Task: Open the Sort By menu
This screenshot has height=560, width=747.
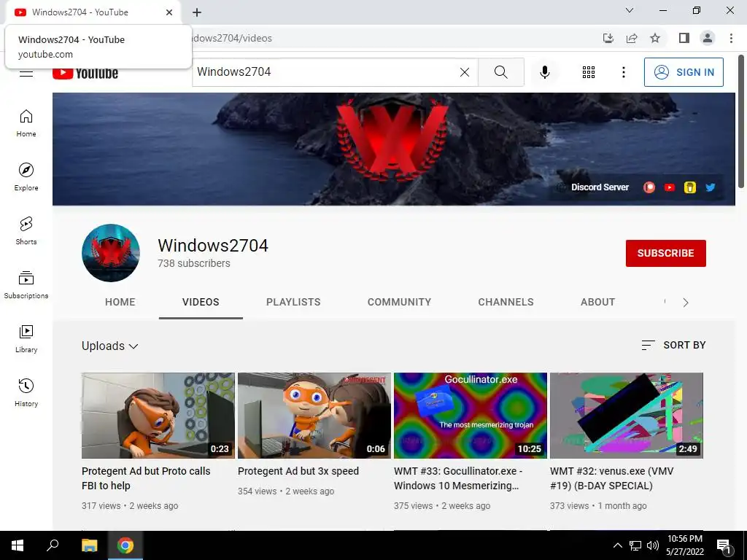Action: coord(673,345)
